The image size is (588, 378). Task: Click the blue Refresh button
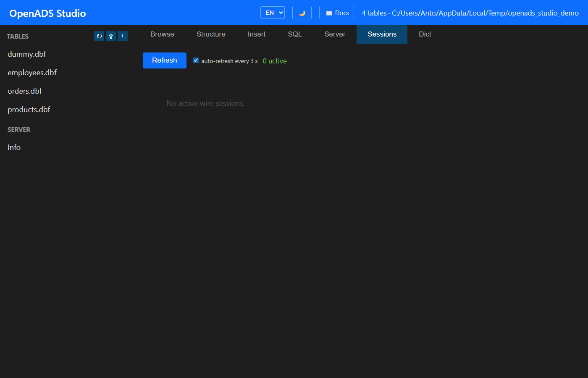click(x=165, y=60)
